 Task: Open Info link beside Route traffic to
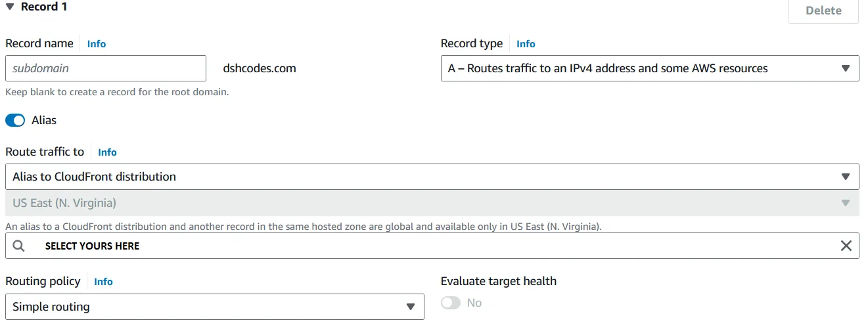coord(107,152)
